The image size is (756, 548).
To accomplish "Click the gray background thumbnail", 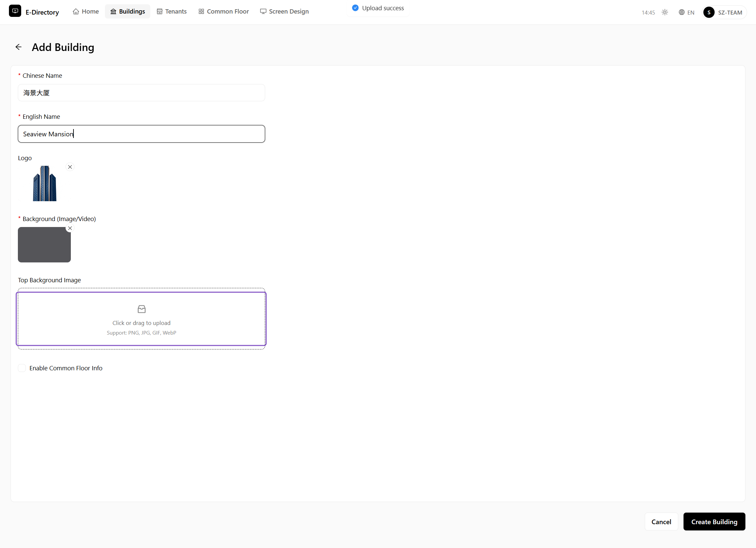I will point(44,245).
